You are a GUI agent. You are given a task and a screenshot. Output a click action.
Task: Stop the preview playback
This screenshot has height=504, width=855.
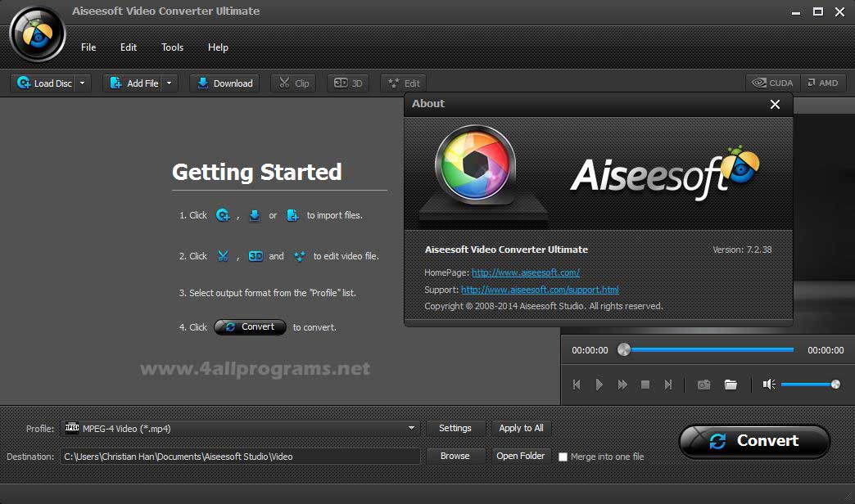tap(645, 385)
